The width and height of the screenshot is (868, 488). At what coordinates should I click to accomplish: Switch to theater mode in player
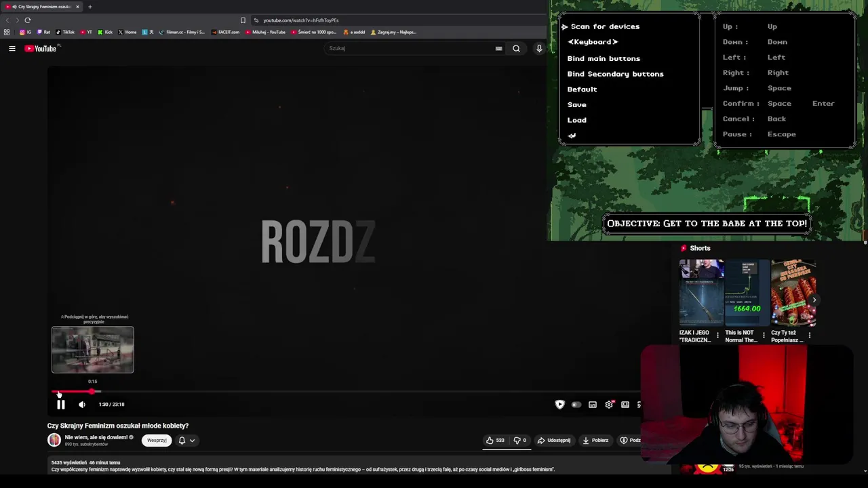(x=625, y=405)
